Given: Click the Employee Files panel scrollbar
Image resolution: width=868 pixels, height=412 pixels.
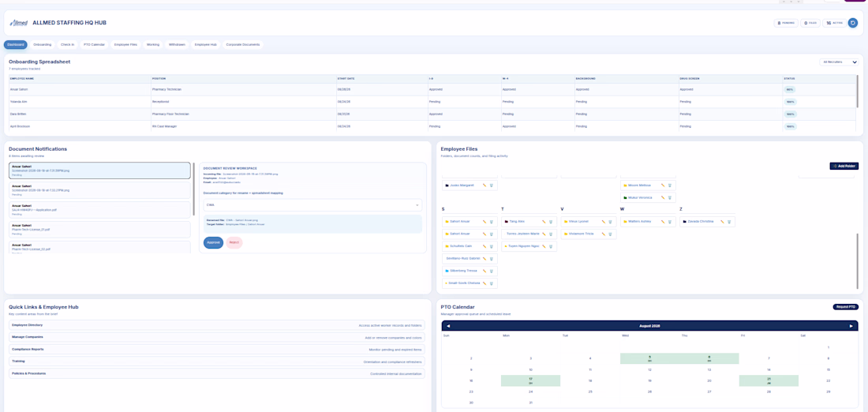Looking at the screenshot, I should 859,260.
